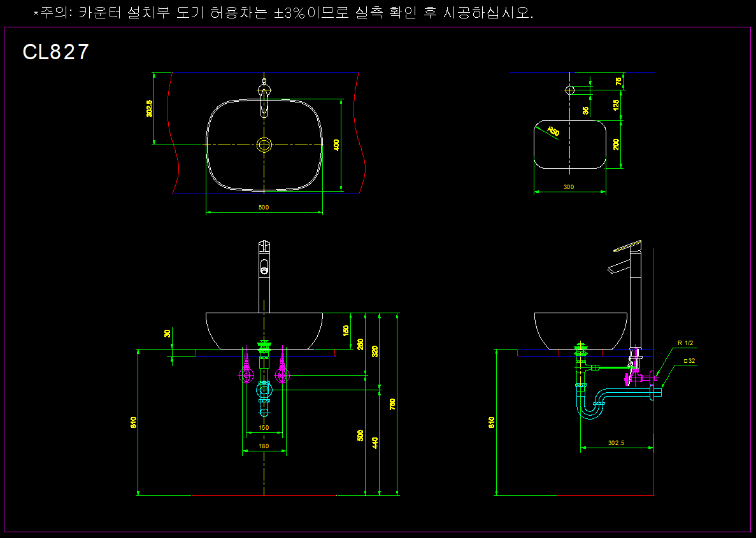Click the horizontal 500 width dimension under plan view
The image size is (756, 538).
(264, 208)
